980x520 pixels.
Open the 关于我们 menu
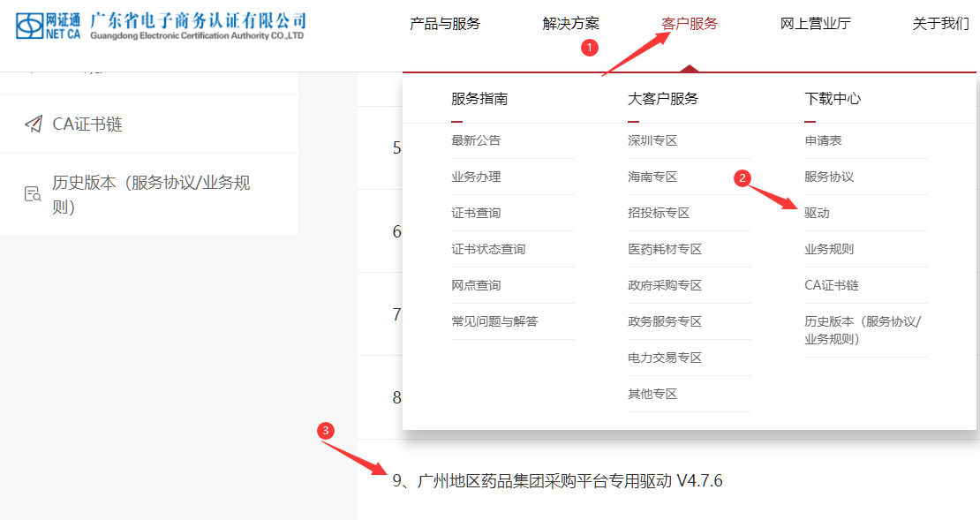(940, 24)
